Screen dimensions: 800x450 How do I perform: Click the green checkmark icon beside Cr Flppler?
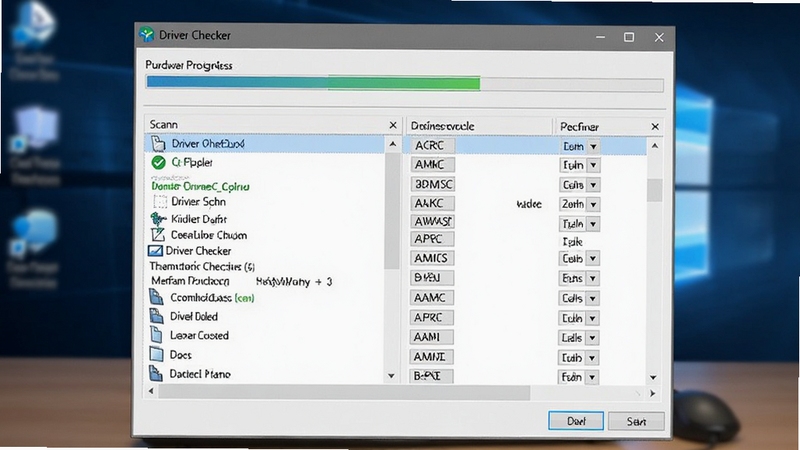[159, 163]
